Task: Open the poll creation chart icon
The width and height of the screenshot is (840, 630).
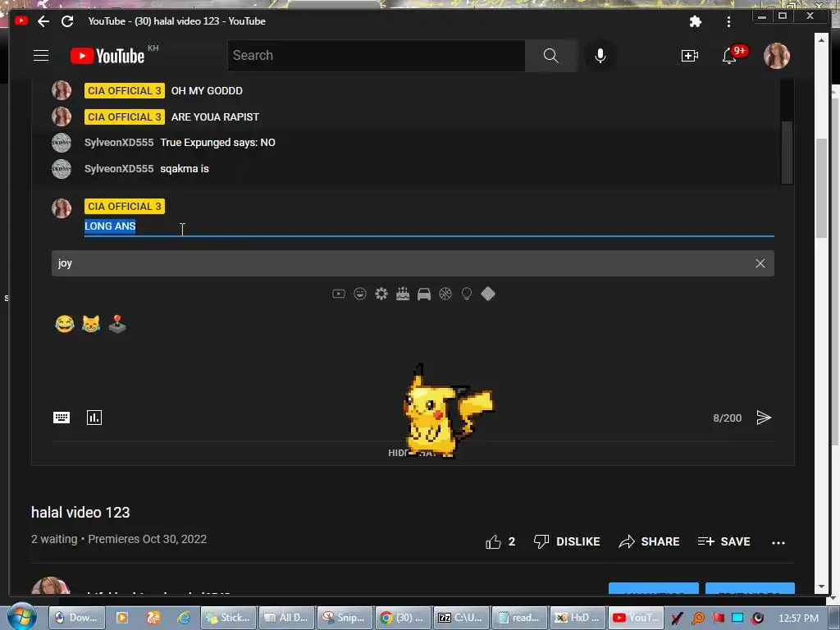Action: point(94,418)
